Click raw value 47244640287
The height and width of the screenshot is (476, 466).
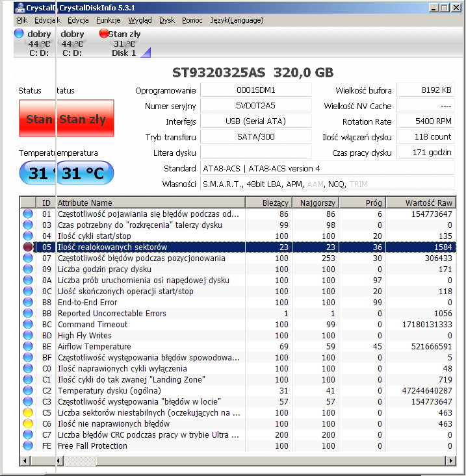click(427, 390)
